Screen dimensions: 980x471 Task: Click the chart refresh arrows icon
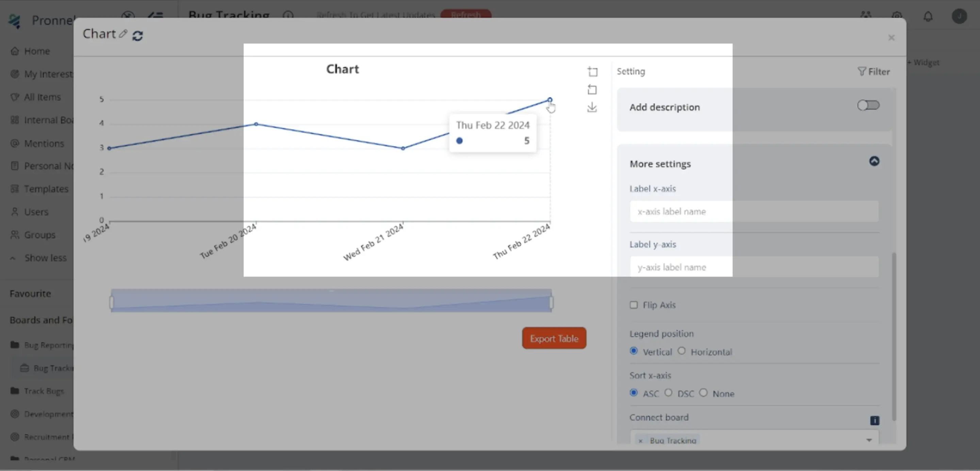(138, 36)
